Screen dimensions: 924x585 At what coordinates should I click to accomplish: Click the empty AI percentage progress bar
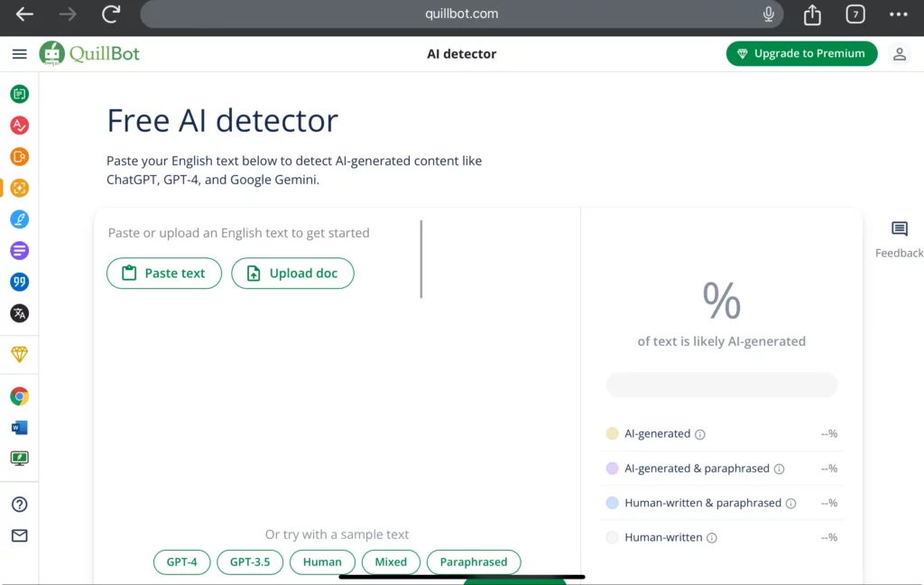click(x=721, y=385)
